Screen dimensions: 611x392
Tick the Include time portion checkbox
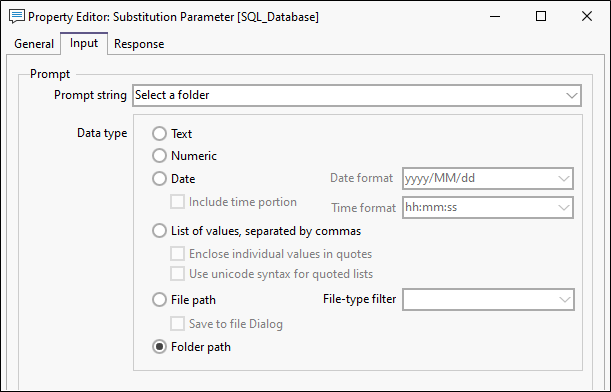pos(177,202)
